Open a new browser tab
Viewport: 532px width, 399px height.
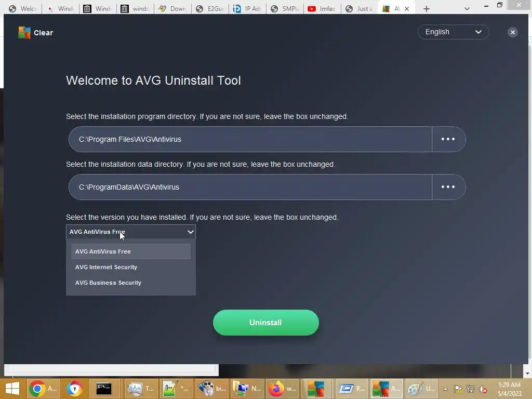427,9
